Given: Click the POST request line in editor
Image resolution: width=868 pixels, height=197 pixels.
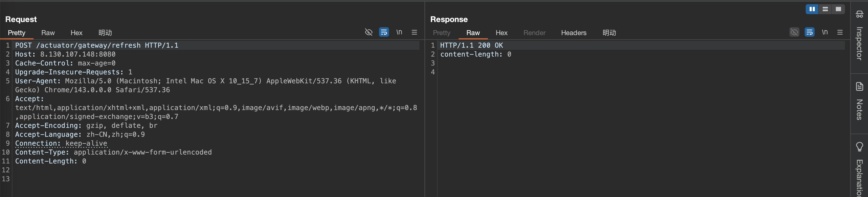Looking at the screenshot, I should (97, 45).
